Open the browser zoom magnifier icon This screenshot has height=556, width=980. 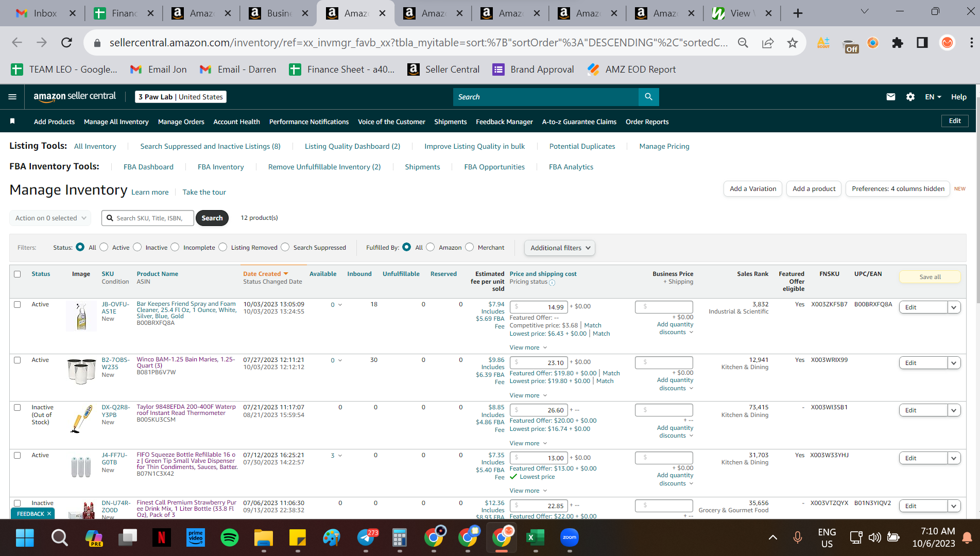[743, 43]
